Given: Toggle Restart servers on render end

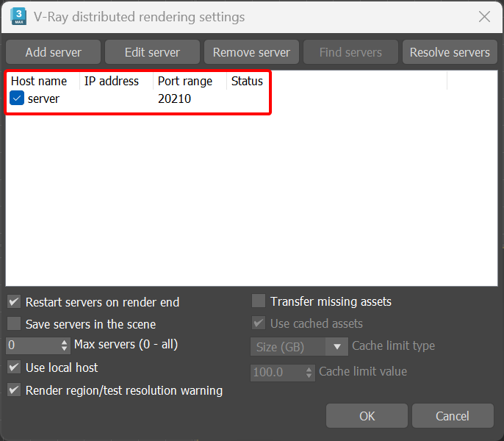Looking at the screenshot, I should (x=14, y=302).
